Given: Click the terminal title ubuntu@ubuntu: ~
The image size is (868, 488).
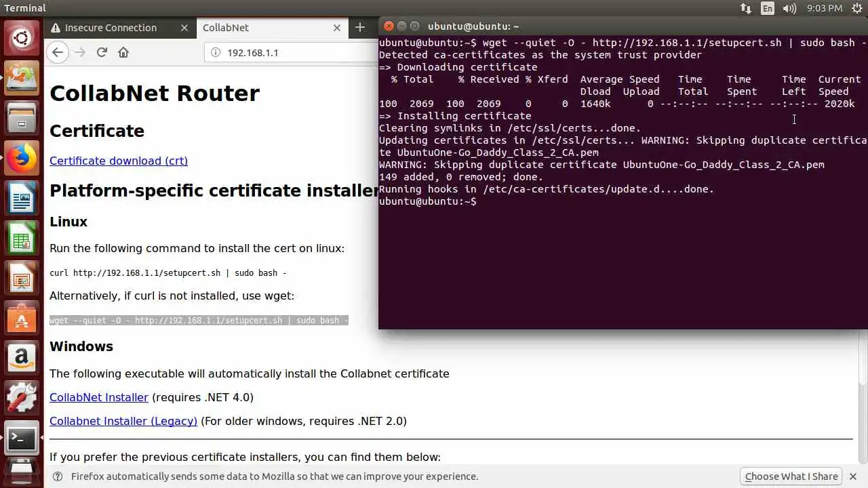Looking at the screenshot, I should tap(473, 26).
